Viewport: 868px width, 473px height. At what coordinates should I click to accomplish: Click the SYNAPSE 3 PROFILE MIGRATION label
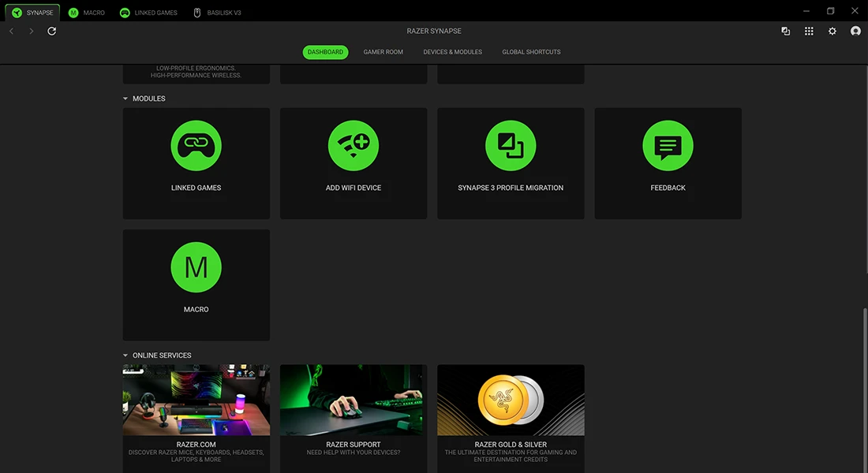tap(511, 188)
